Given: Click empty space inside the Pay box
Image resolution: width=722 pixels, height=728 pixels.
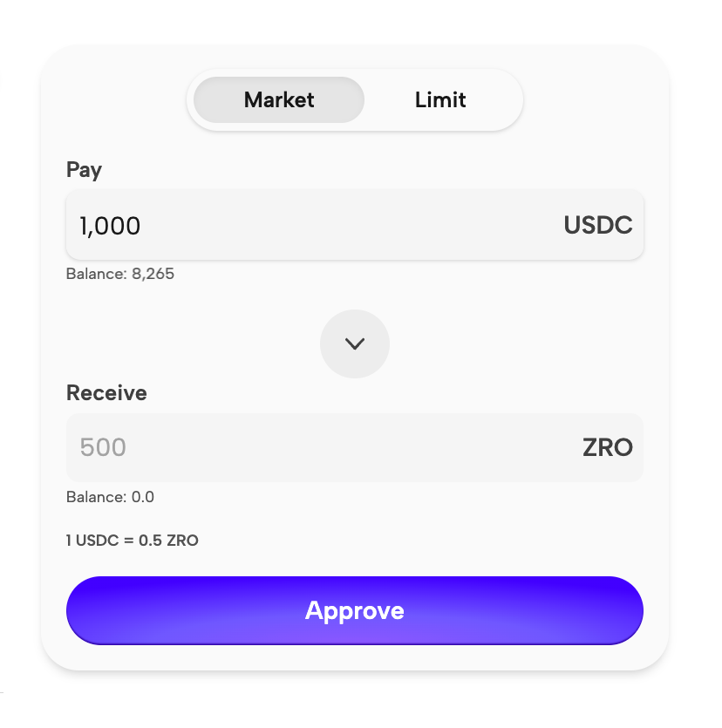Looking at the screenshot, I should [349, 226].
